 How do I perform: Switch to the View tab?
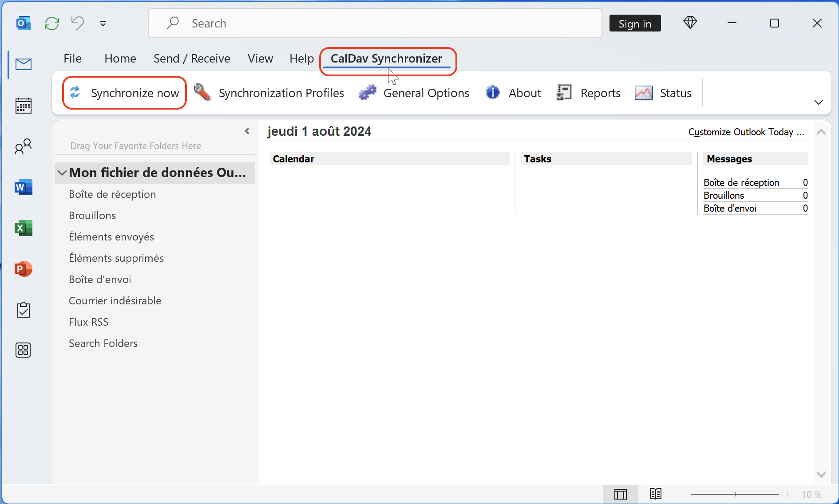coord(260,59)
